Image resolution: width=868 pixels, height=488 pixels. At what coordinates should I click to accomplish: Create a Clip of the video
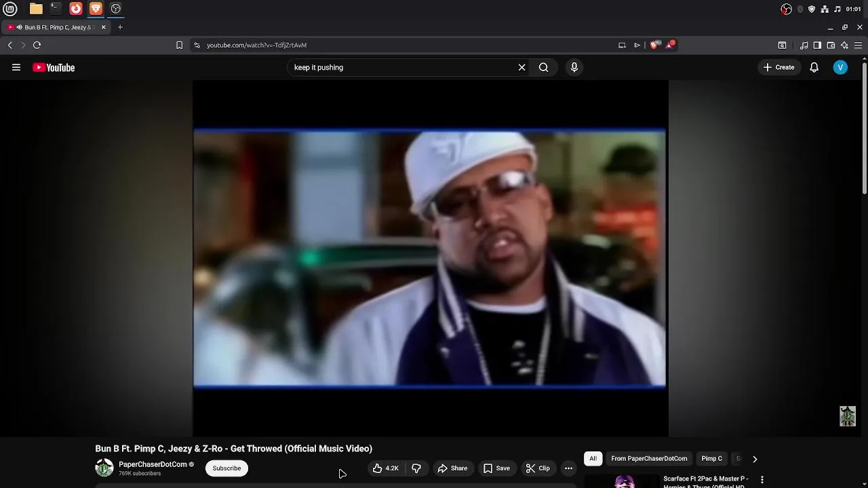(x=538, y=468)
